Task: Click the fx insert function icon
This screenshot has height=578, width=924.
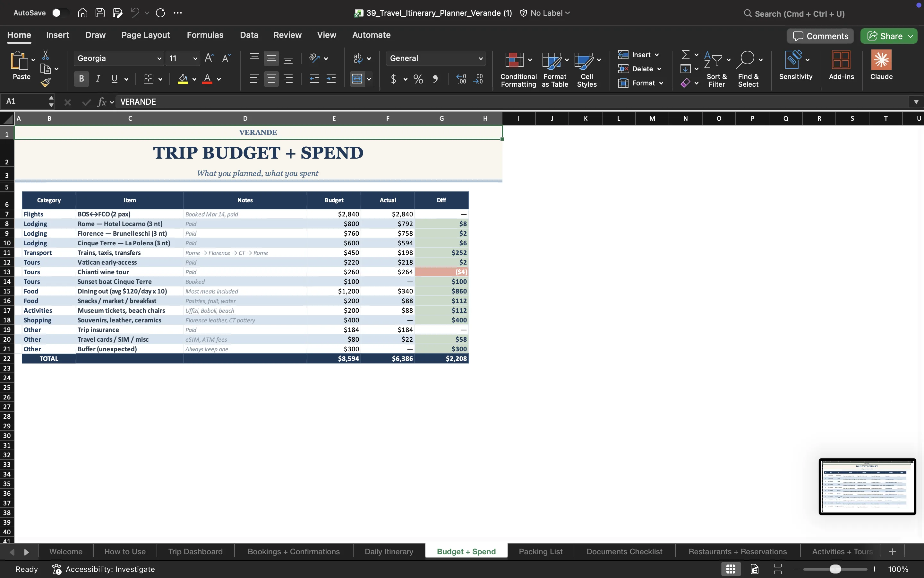Action: [102, 102]
